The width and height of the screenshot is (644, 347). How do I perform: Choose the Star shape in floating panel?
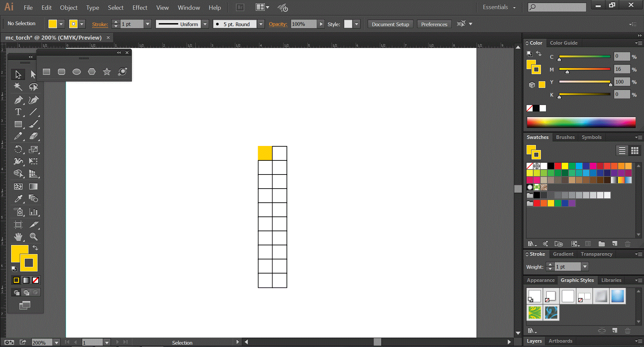click(x=107, y=71)
